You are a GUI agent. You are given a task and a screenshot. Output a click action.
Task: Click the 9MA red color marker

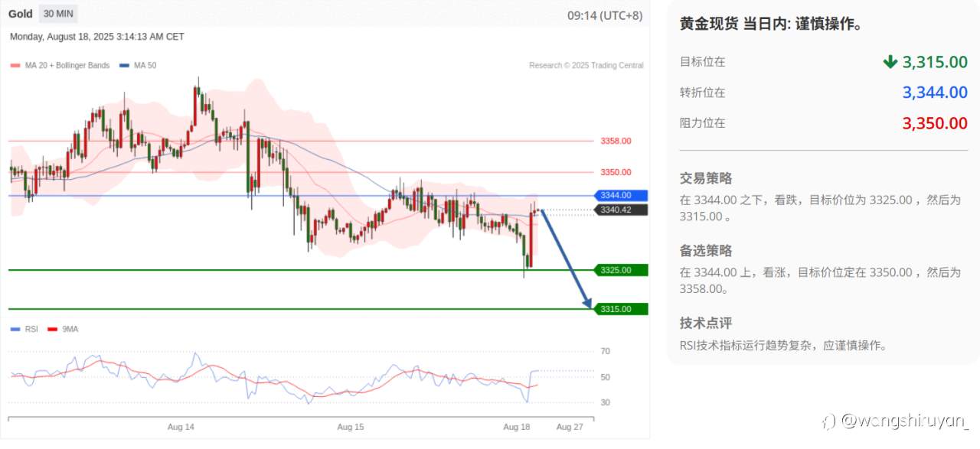coord(53,329)
